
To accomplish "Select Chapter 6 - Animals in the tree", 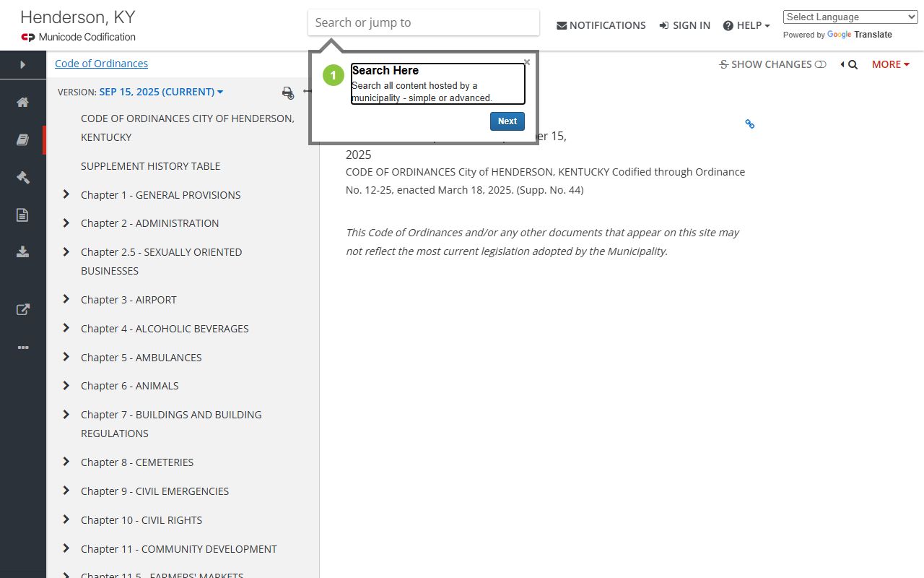I will (129, 386).
